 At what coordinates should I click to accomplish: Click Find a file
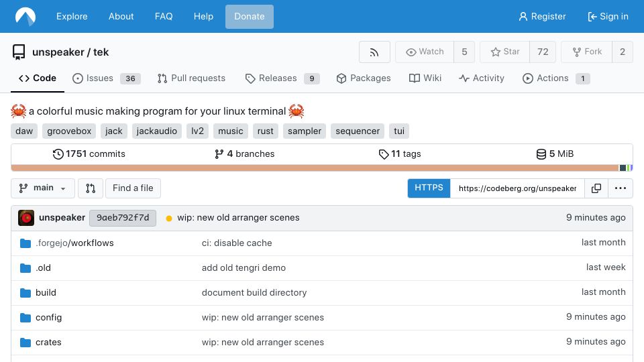point(133,188)
